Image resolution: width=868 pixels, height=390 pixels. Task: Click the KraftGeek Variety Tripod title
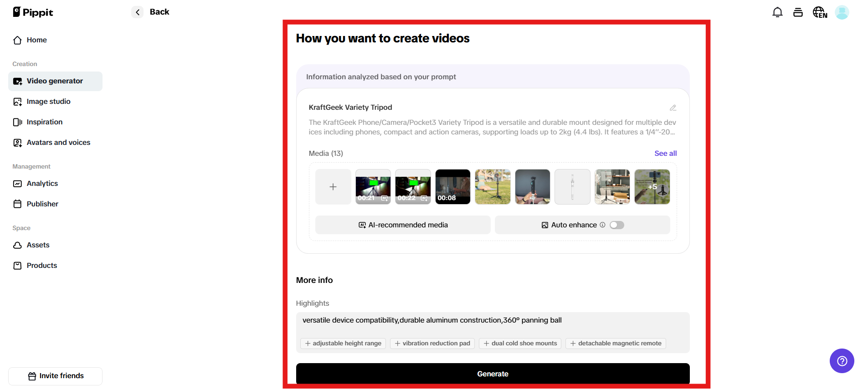pos(350,108)
